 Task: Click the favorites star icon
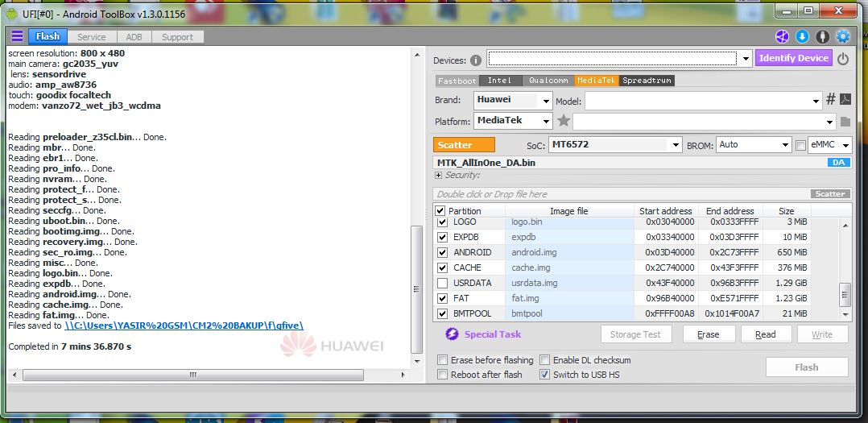564,120
